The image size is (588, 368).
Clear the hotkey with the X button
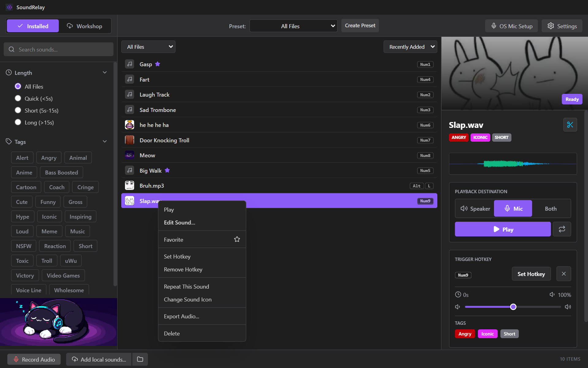coord(563,274)
